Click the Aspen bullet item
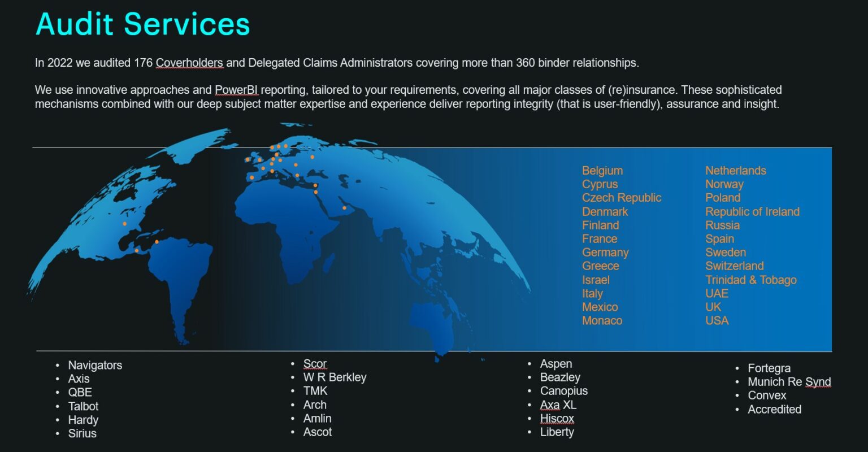Viewport: 868px width, 452px height. pyautogui.click(x=556, y=364)
